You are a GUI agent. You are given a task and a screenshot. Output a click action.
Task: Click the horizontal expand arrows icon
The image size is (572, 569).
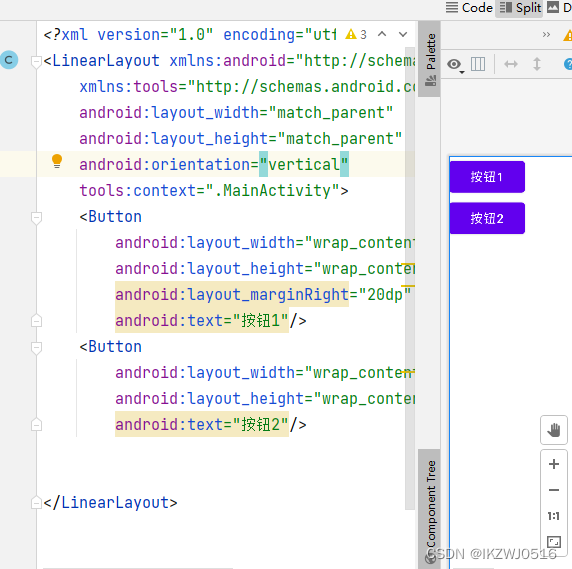click(x=511, y=65)
